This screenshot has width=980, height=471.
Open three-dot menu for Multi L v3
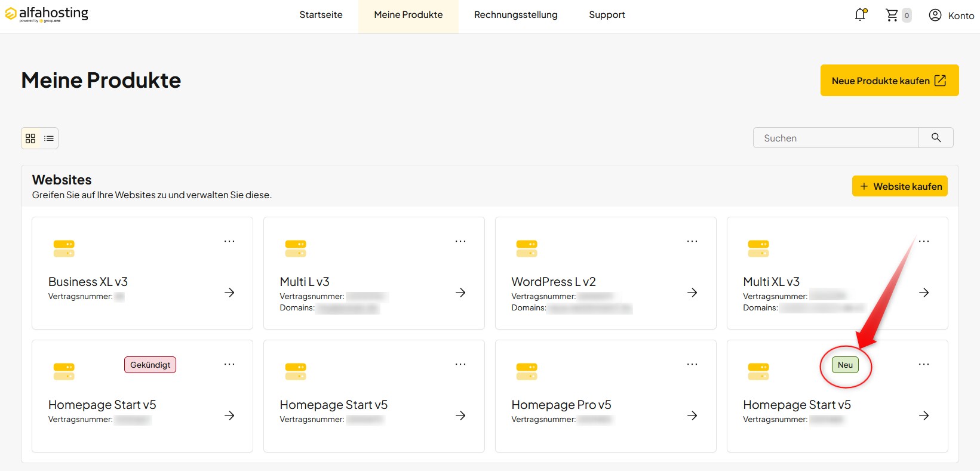(460, 241)
